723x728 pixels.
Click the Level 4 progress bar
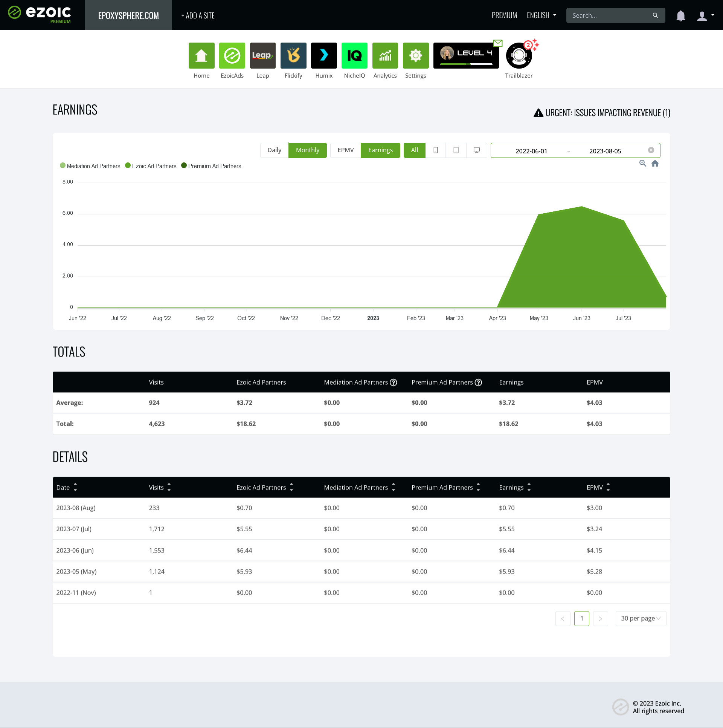[x=466, y=64]
